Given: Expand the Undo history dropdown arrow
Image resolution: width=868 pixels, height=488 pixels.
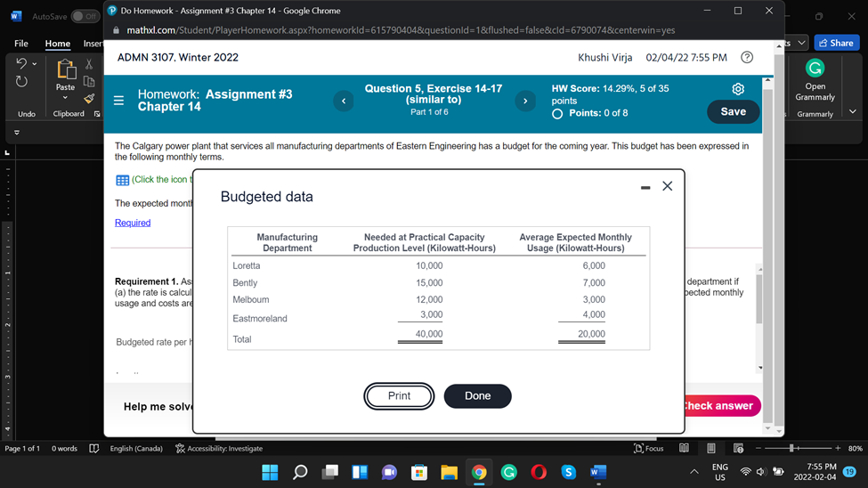Looking at the screenshot, I should coord(35,64).
